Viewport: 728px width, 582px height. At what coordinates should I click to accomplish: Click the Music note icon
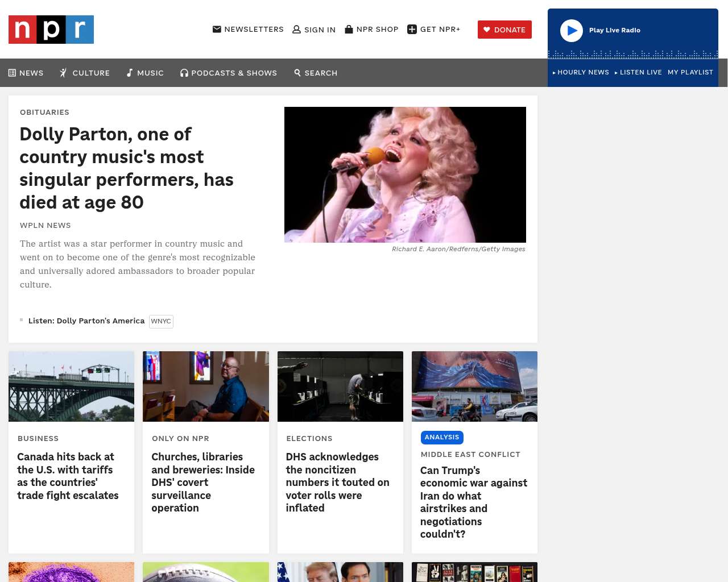130,73
